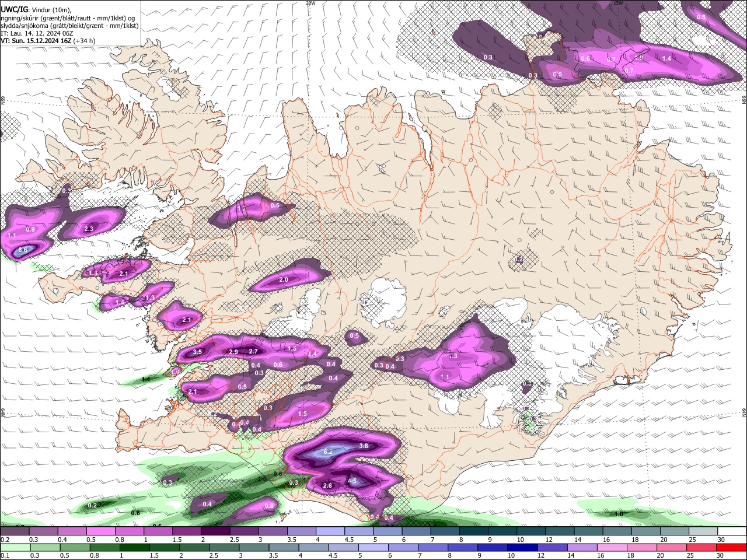Viewport: 747px width, 560px height.
Task: Select the 'IT: Lau. 14. 12. 2024 06Z' line
Action: point(37,33)
